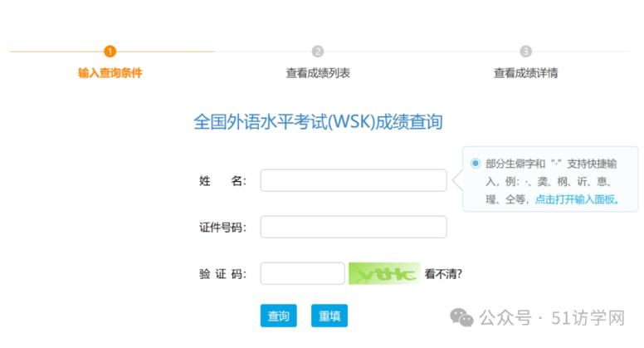Viewport: 644px width, 348px height.
Task: Focus the 验证码 captcha input box
Action: point(302,273)
